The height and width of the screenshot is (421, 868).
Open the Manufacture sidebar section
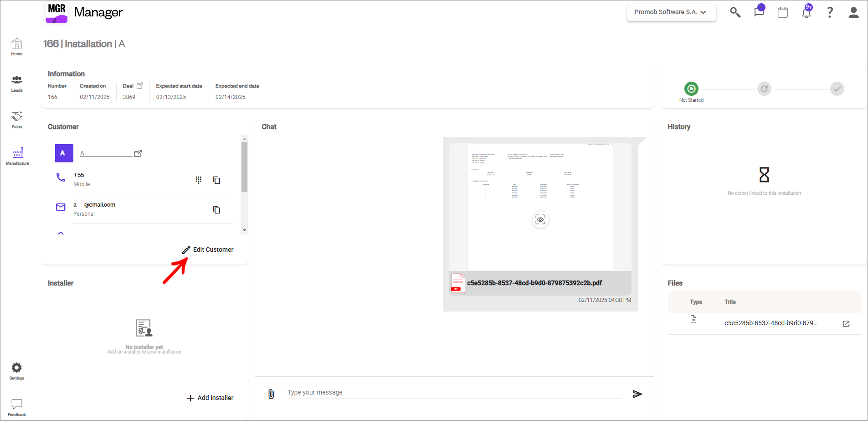(17, 156)
